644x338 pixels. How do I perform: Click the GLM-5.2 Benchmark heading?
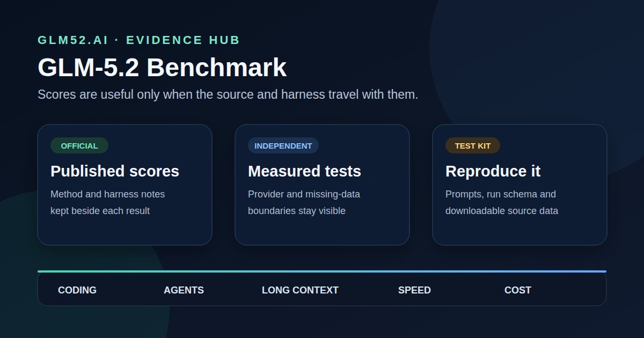(162, 68)
